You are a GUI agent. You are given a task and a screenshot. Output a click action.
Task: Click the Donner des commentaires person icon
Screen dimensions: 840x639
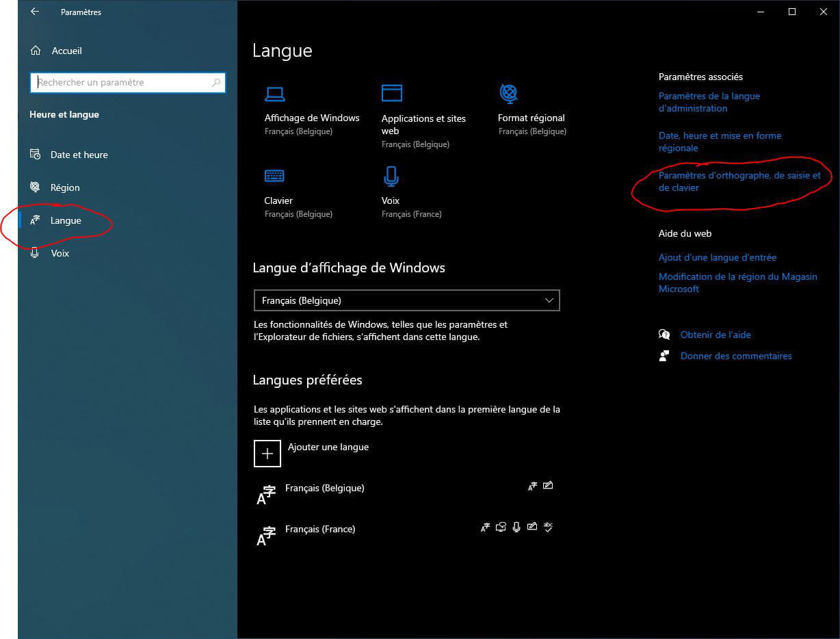(664, 356)
